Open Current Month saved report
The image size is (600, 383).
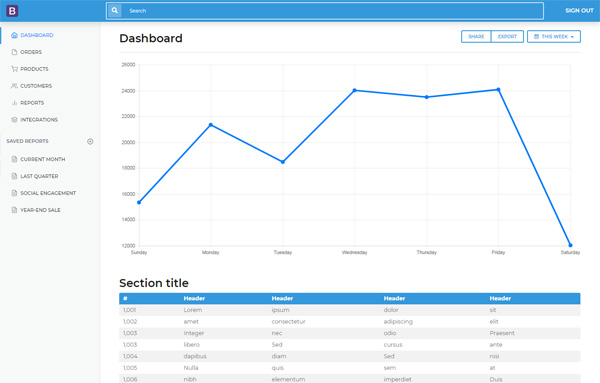(43, 159)
